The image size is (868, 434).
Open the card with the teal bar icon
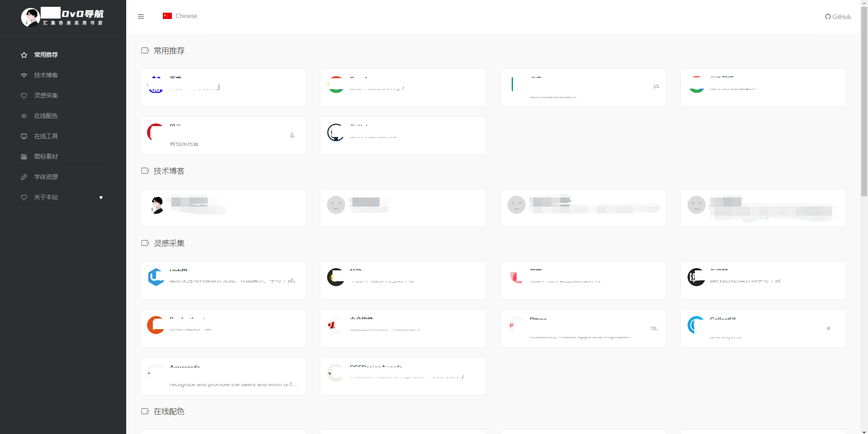[x=583, y=88]
